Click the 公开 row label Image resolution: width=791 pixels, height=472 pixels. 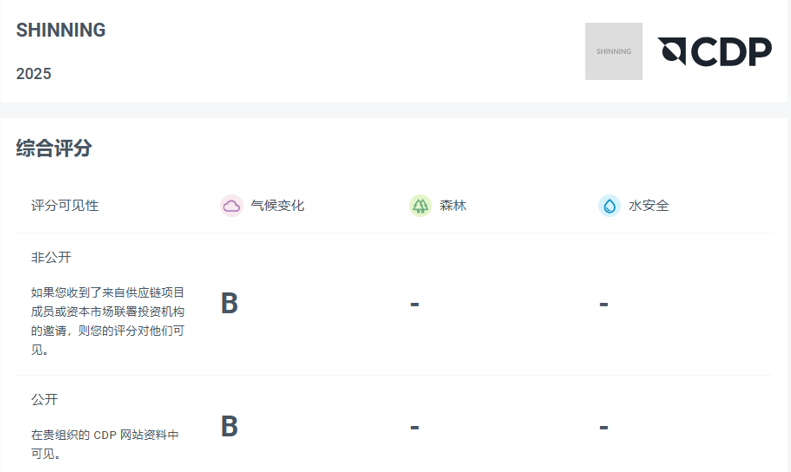click(44, 399)
